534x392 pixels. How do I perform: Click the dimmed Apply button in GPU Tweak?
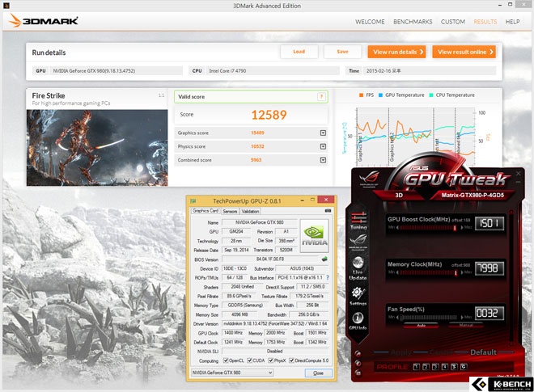click(400, 352)
